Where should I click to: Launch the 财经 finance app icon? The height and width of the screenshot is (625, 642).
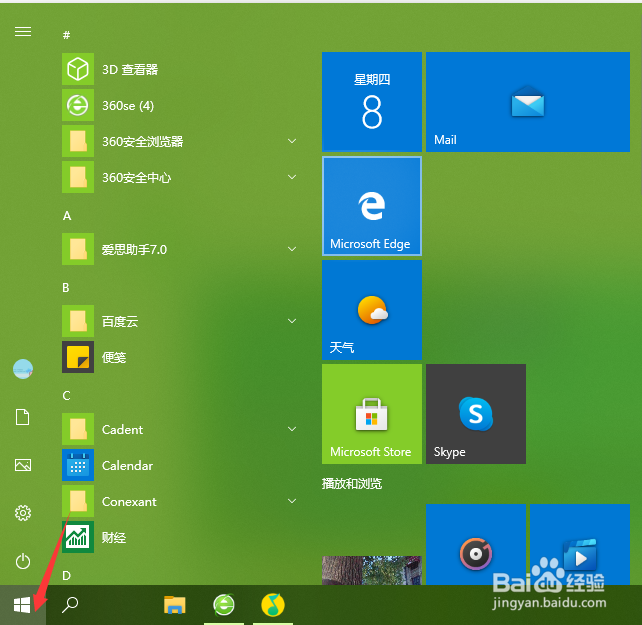tap(78, 537)
